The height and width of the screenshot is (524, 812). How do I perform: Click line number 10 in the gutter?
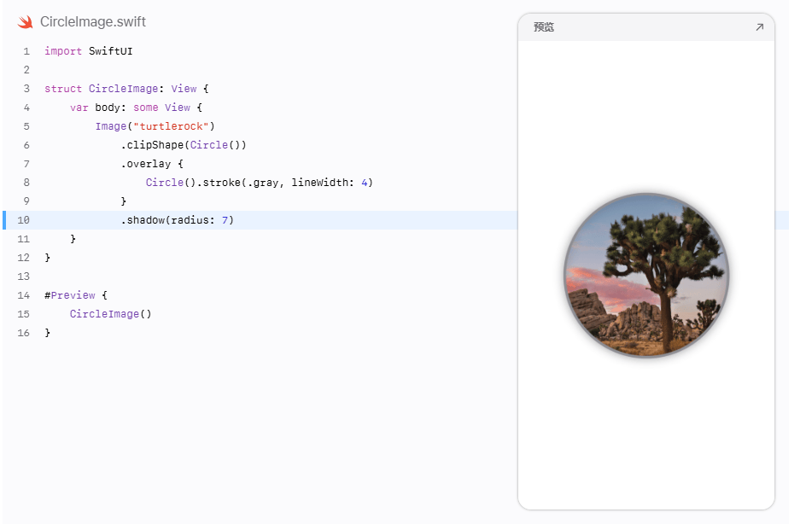point(23,220)
